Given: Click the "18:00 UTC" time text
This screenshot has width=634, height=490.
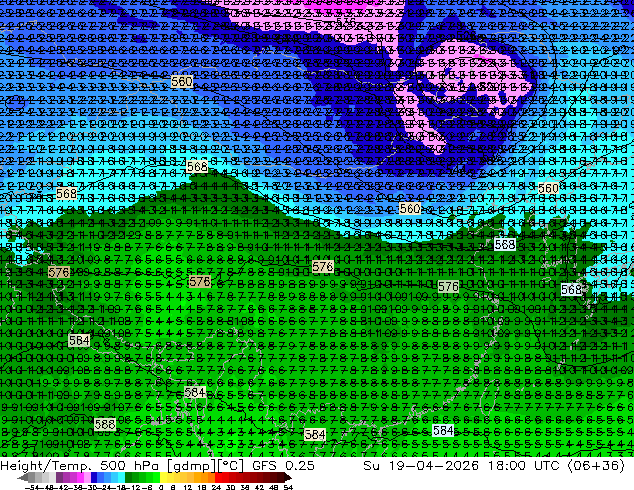Looking at the screenshot, I should [x=523, y=465].
